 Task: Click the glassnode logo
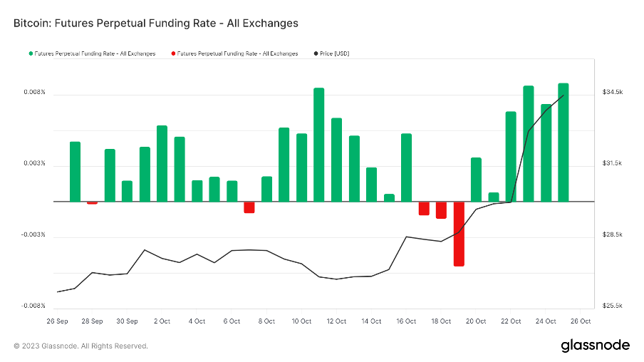[x=595, y=346]
